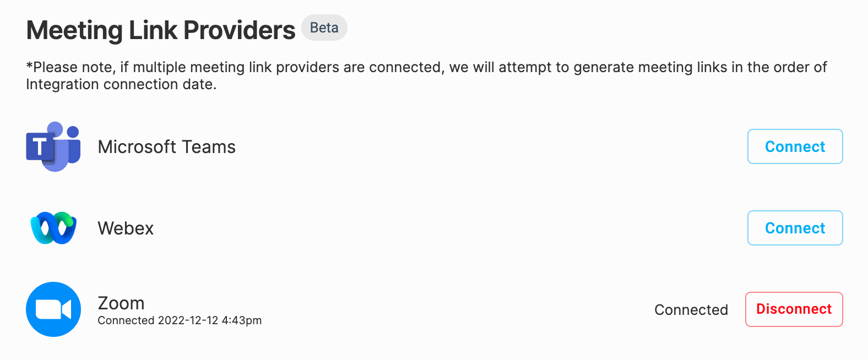Click the Connected status label beside Disconnect
868x360 pixels.
click(x=691, y=310)
